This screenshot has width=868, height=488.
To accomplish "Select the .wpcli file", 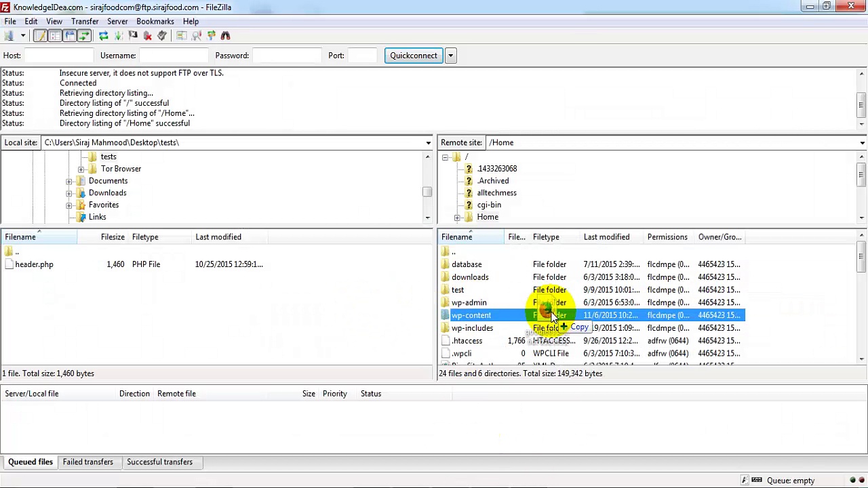I will point(461,354).
